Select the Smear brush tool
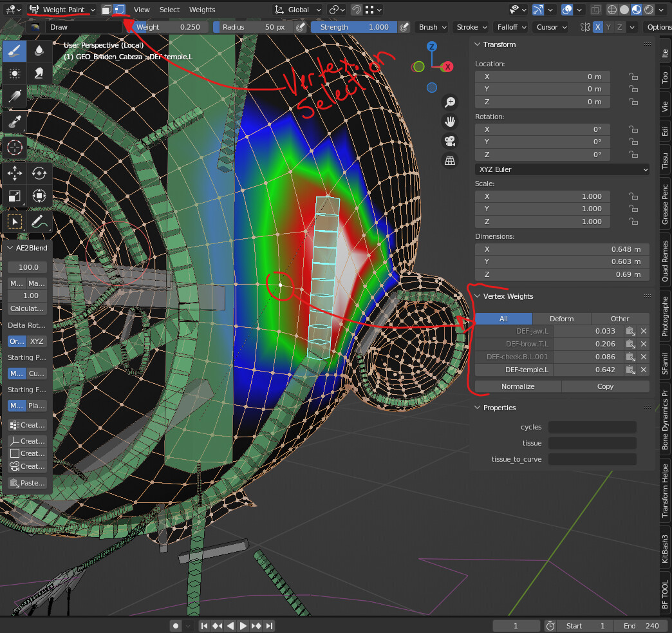672x633 pixels. coord(39,74)
